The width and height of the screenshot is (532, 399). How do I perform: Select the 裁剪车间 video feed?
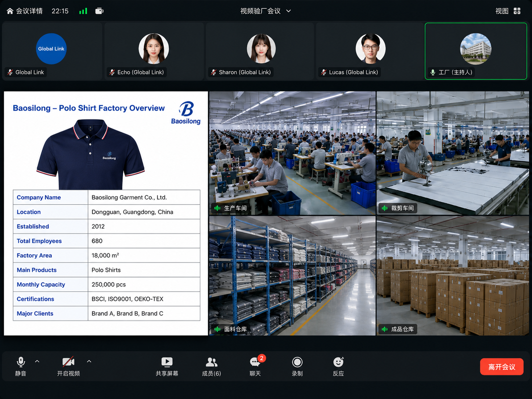coord(453,153)
